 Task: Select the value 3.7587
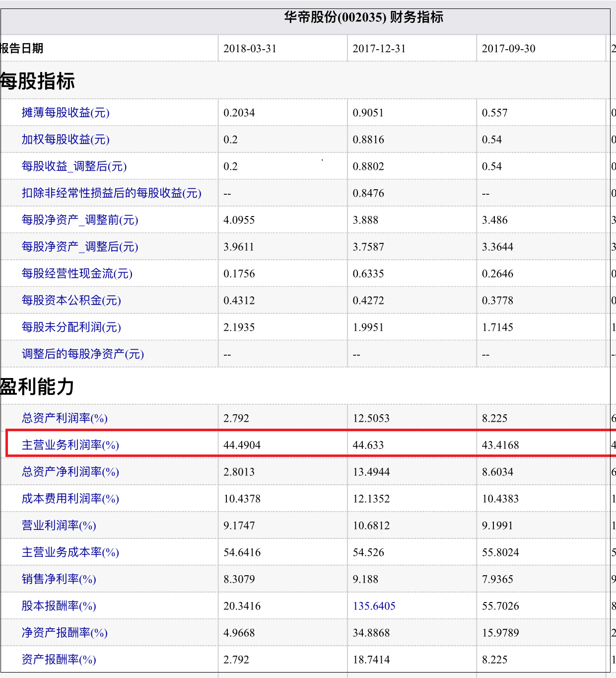click(x=368, y=247)
